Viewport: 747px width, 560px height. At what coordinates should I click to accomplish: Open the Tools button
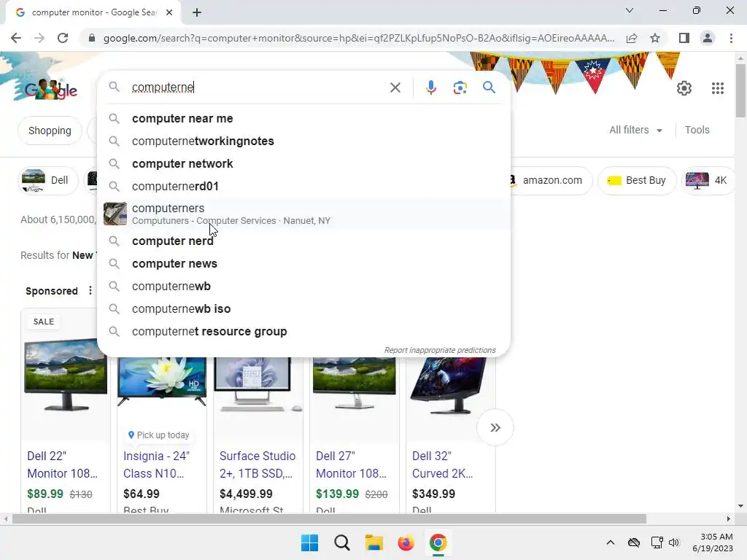click(x=697, y=130)
